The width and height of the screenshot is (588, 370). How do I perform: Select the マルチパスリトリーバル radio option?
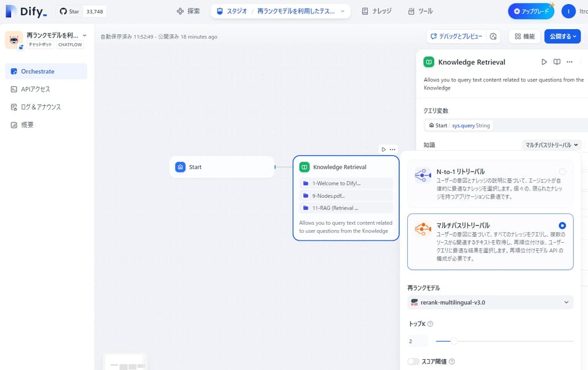(x=562, y=225)
